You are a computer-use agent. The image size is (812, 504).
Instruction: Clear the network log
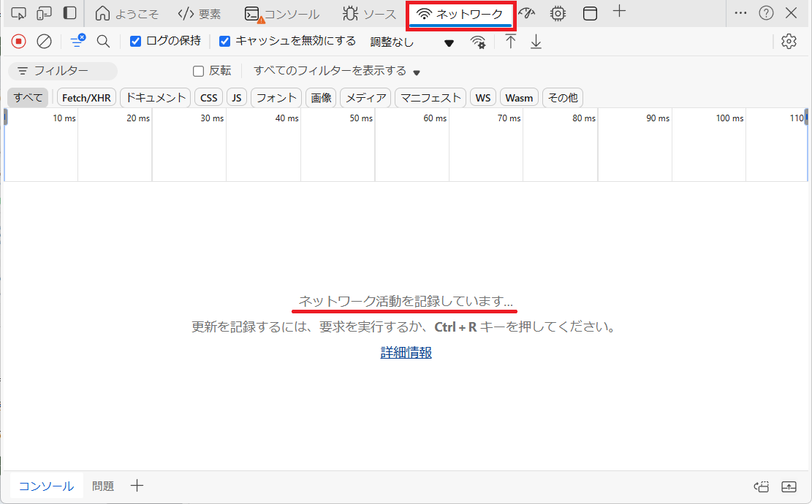pyautogui.click(x=44, y=42)
